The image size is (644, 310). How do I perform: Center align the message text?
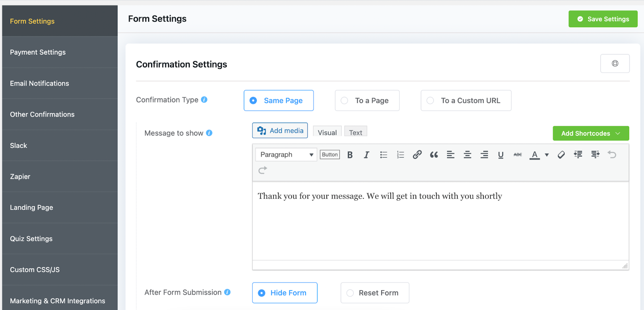tap(467, 155)
